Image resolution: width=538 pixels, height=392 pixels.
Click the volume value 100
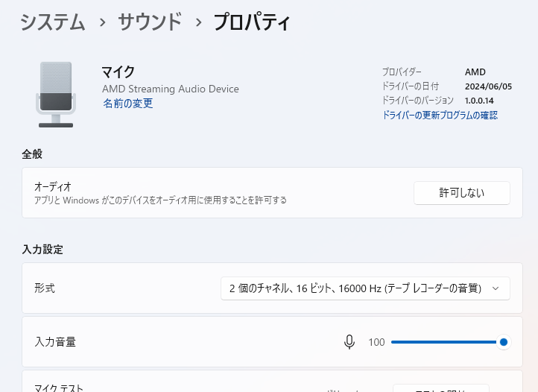click(376, 342)
